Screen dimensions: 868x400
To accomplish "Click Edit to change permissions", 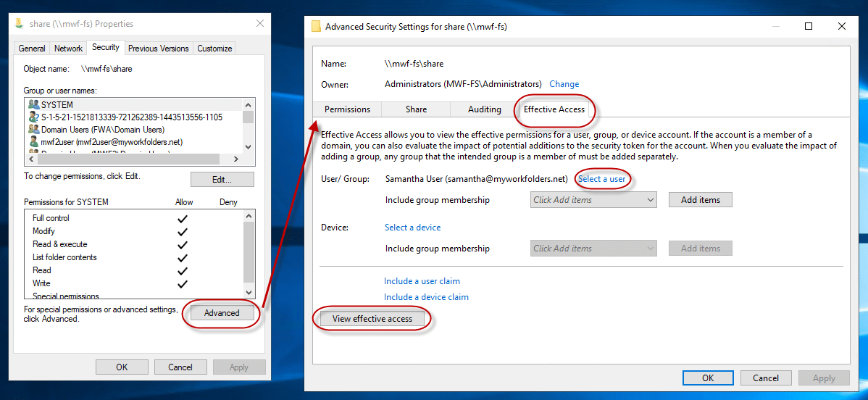I will 222,180.
